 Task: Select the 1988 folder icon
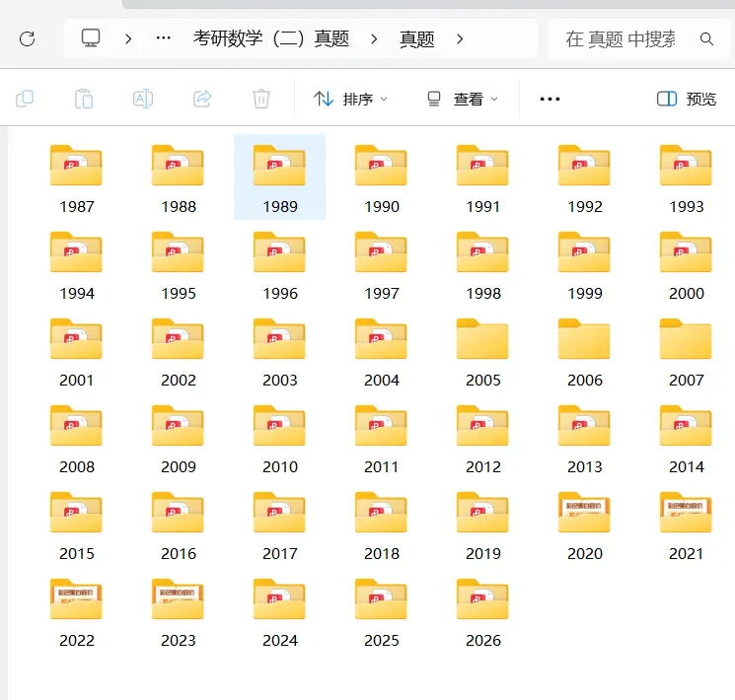click(178, 165)
